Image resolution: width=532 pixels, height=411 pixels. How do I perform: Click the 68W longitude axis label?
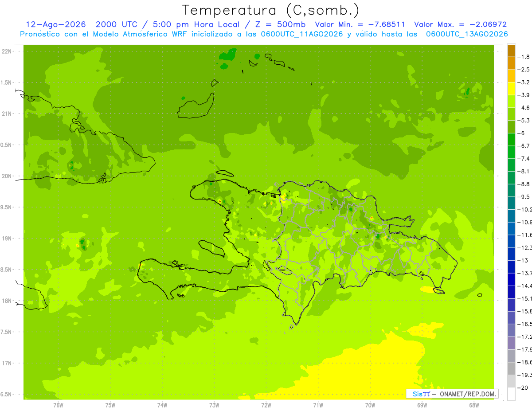(x=473, y=405)
